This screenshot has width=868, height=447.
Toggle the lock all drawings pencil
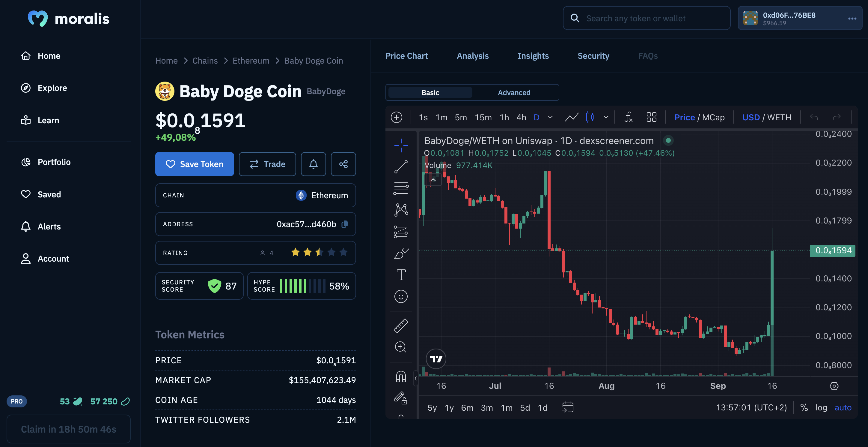(401, 398)
